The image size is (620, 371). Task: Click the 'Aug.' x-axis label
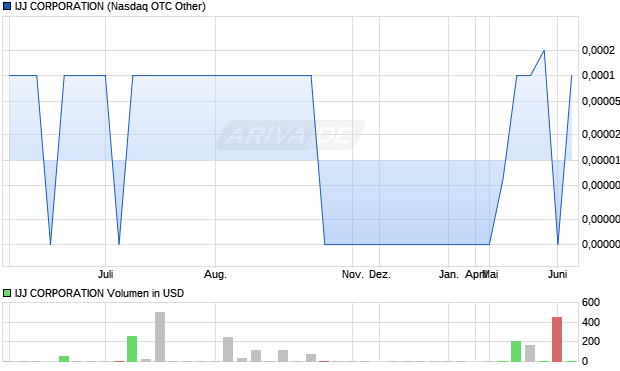point(215,274)
